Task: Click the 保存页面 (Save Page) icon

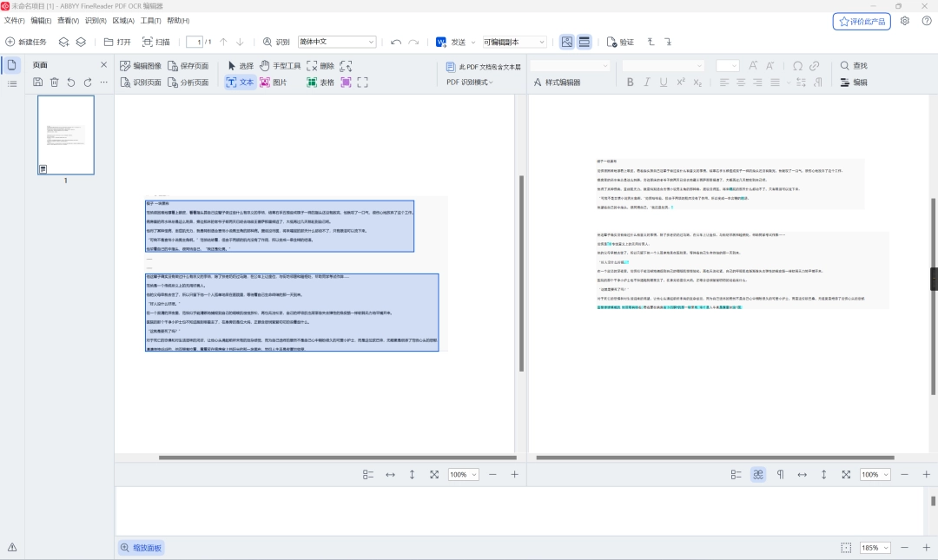Action: pos(173,66)
